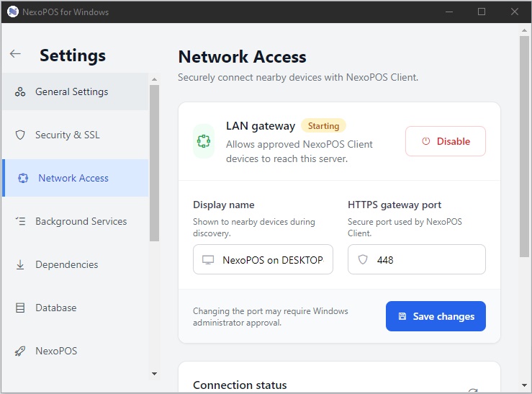Click the 'Changing the port may require' note
The width and height of the screenshot is (532, 394).
tap(271, 317)
